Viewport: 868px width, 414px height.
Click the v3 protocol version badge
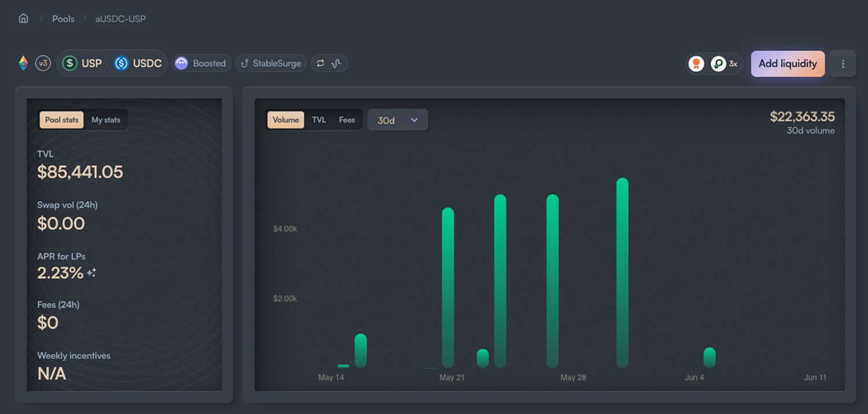point(43,64)
